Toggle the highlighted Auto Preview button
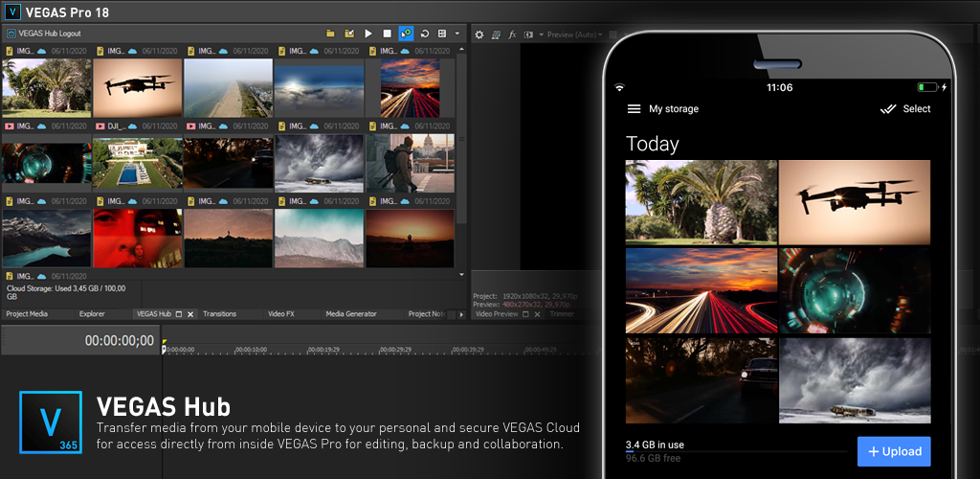 (406, 34)
